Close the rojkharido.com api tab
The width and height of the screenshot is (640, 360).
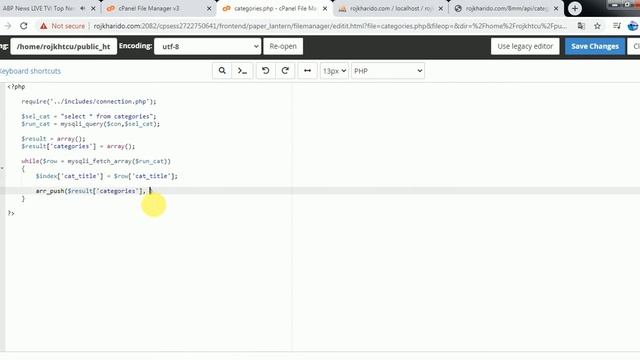pyautogui.click(x=556, y=8)
